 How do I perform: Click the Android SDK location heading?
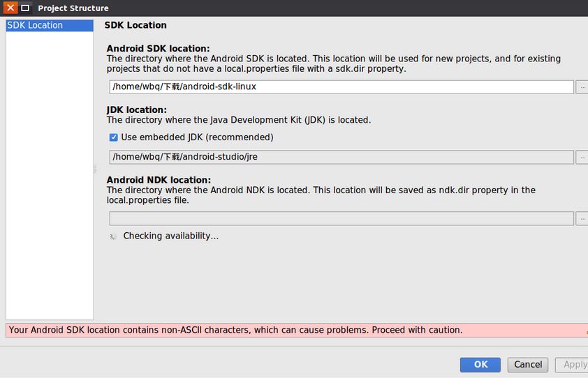(x=159, y=49)
